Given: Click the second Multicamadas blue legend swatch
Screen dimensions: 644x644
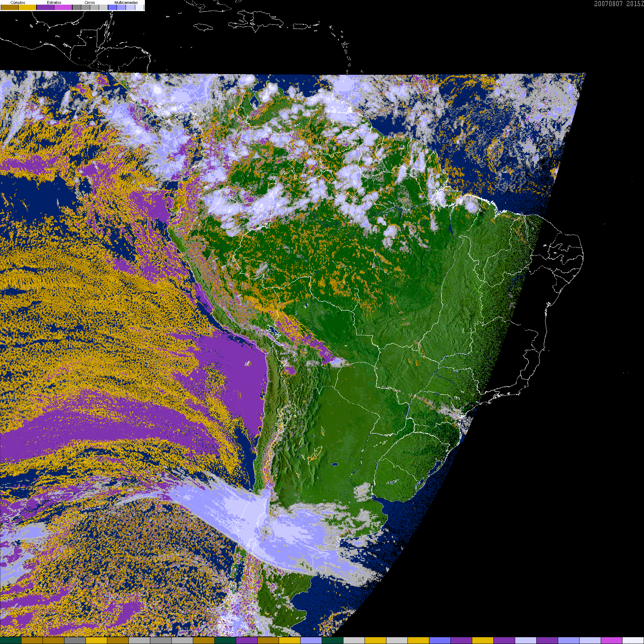Looking at the screenshot, I should pos(121,7).
